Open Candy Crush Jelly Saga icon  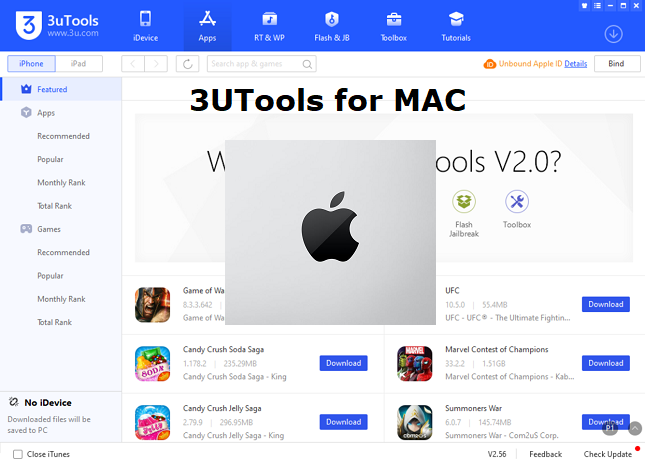[x=153, y=422]
